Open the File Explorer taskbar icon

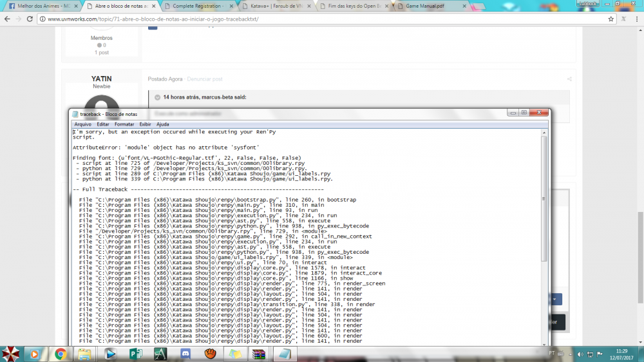pyautogui.click(x=84, y=354)
